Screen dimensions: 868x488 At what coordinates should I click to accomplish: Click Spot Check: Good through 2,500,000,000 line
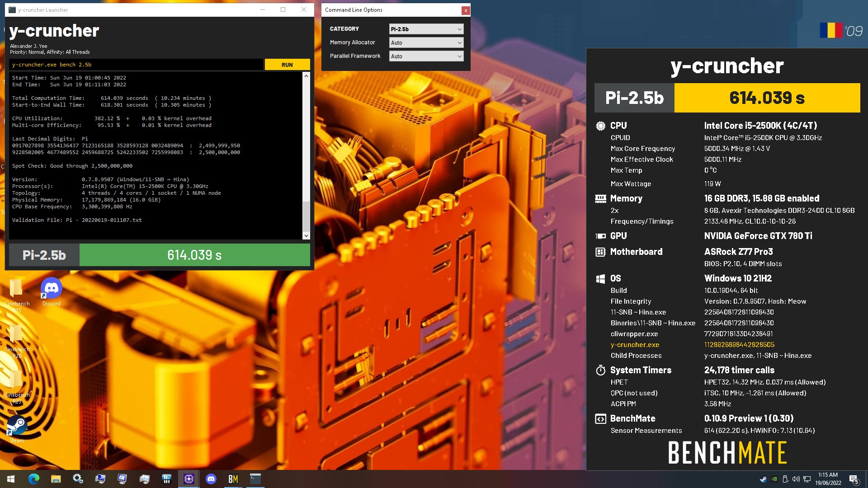pyautogui.click(x=72, y=166)
